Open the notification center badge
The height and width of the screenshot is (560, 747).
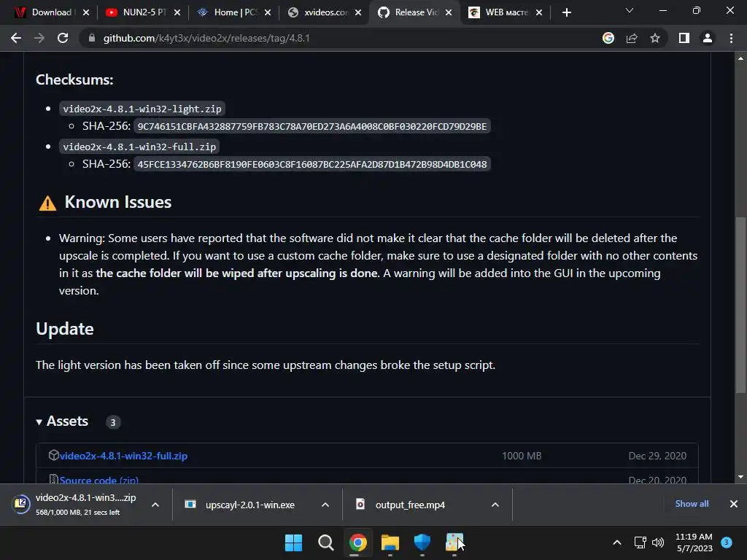727,542
